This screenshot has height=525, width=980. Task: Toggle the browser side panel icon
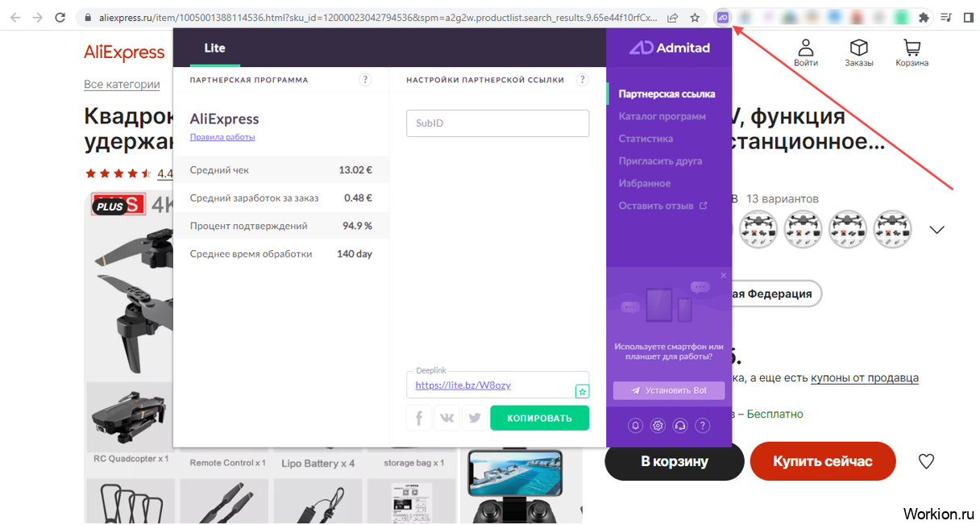967,17
